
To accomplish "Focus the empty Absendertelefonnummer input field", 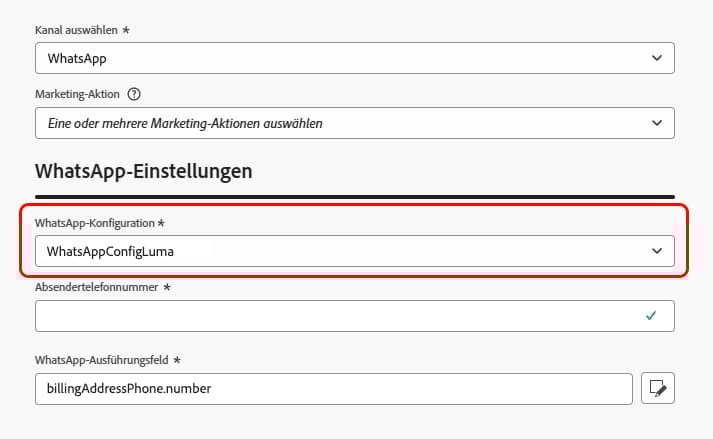I will (x=330, y=315).
